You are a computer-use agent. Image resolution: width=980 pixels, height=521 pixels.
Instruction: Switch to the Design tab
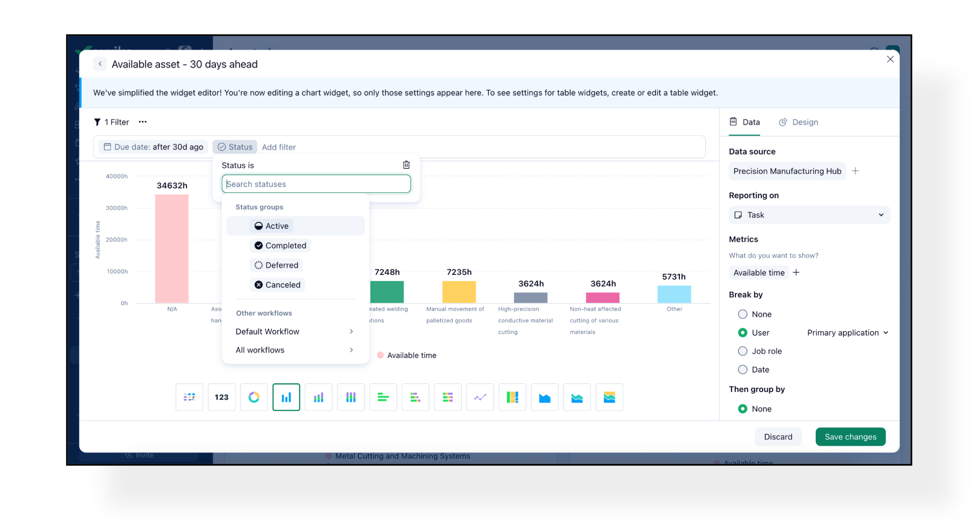(798, 122)
